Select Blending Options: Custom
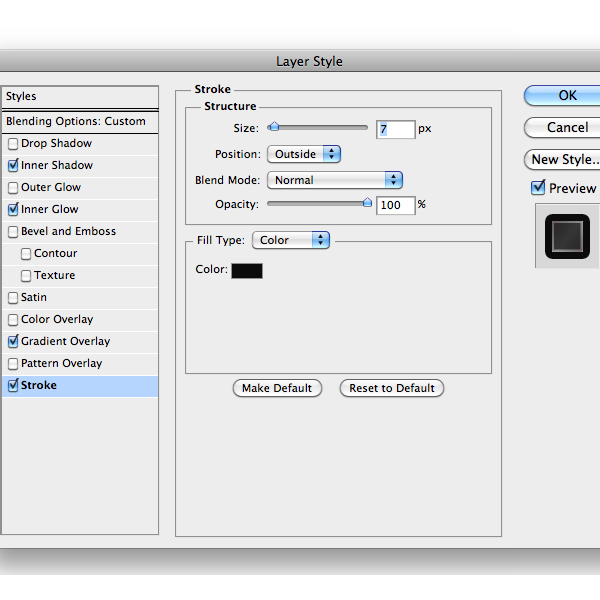 click(x=80, y=122)
